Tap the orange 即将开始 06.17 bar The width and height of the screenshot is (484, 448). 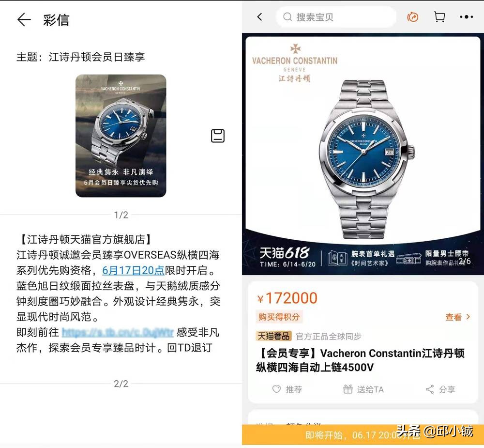coord(363,435)
